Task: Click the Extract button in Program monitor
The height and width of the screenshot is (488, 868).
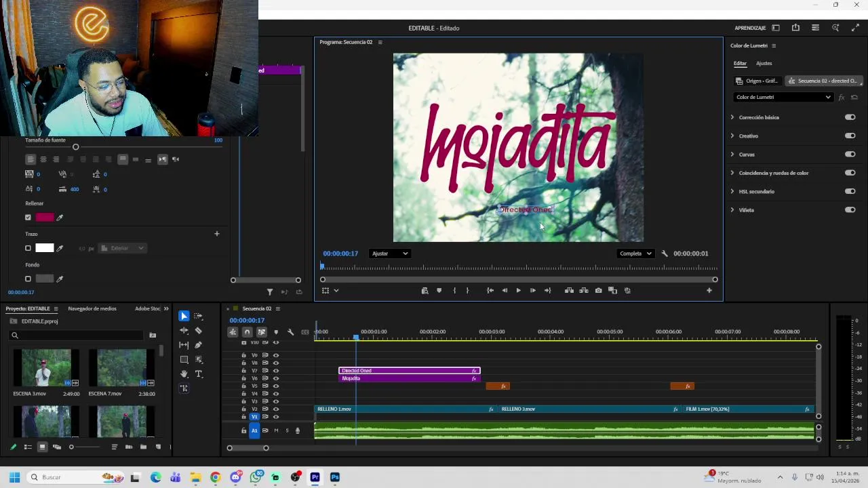Action: pos(584,291)
